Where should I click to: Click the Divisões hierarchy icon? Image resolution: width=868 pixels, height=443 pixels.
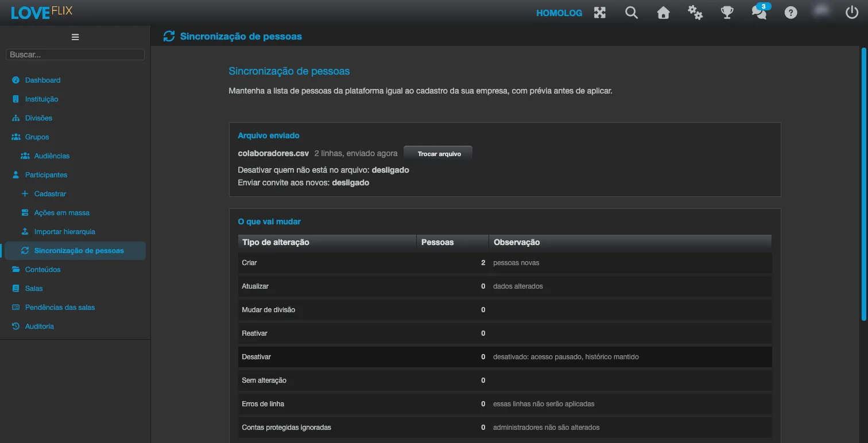click(16, 118)
